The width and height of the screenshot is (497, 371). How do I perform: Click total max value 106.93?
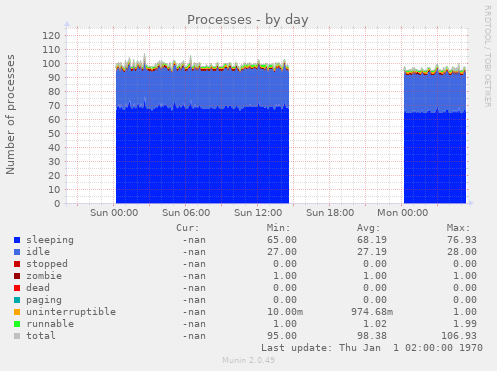click(x=459, y=336)
